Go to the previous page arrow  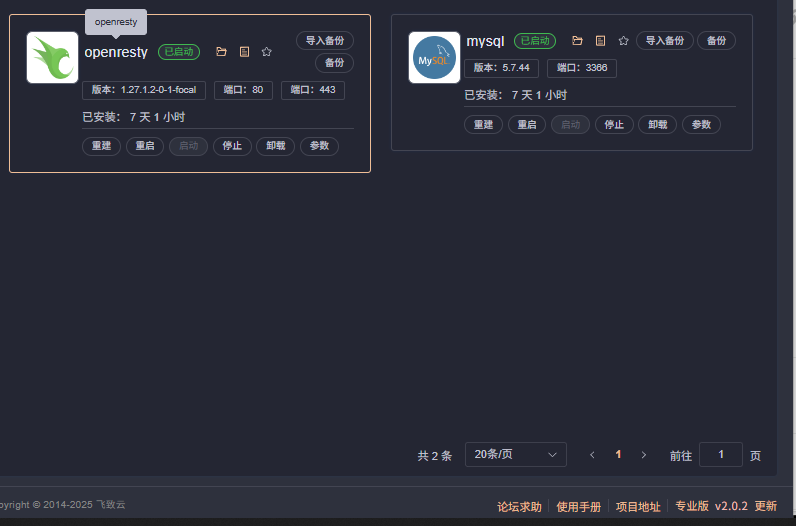click(592, 455)
